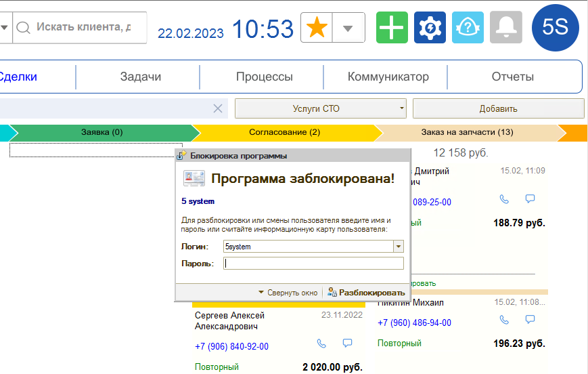Open the favorites dropdown arrow
This screenshot has width=588, height=374.
click(x=348, y=28)
